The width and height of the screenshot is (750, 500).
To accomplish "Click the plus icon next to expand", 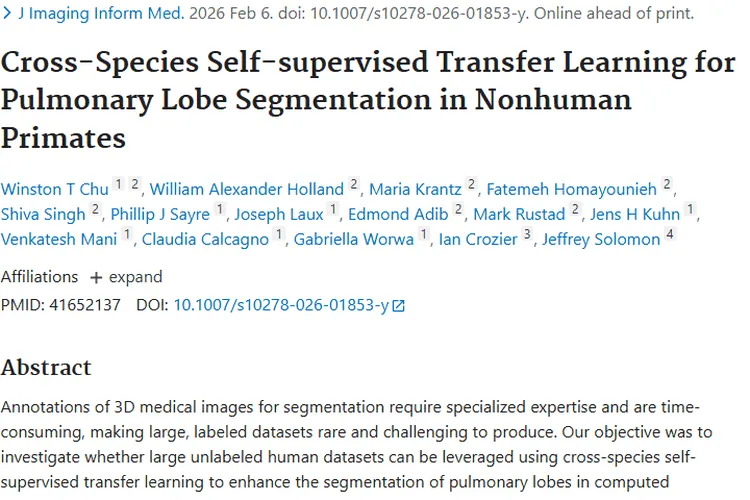I will (96, 277).
